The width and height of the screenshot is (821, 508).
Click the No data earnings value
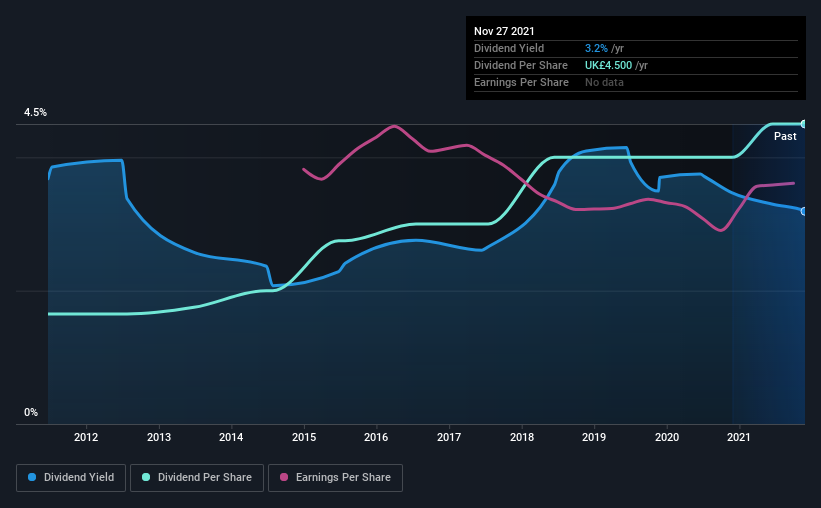(604, 82)
